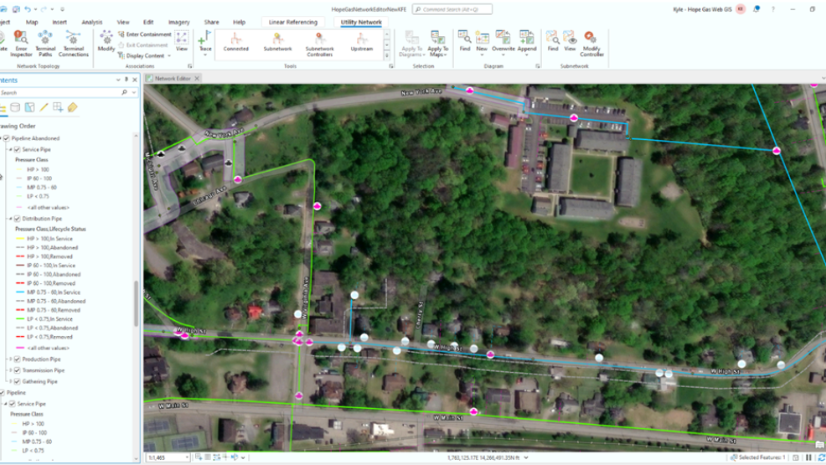This screenshot has width=826, height=465.
Task: Open the Imagery ribbon tab
Action: (179, 22)
